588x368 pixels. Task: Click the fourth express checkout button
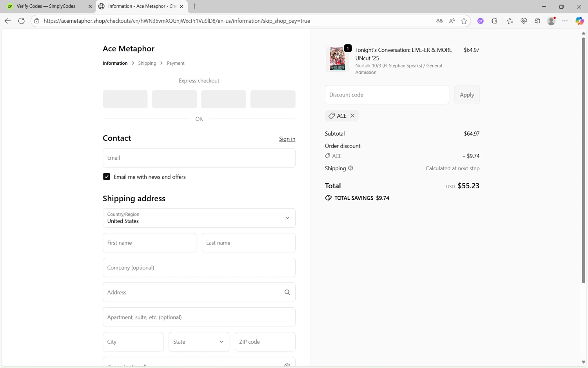[x=273, y=99]
